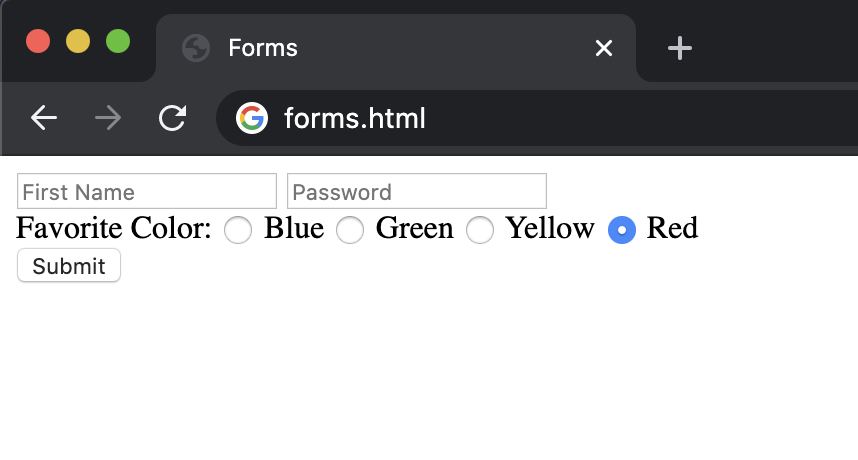Go back using the back arrow
This screenshot has height=460, width=858.
(x=44, y=119)
